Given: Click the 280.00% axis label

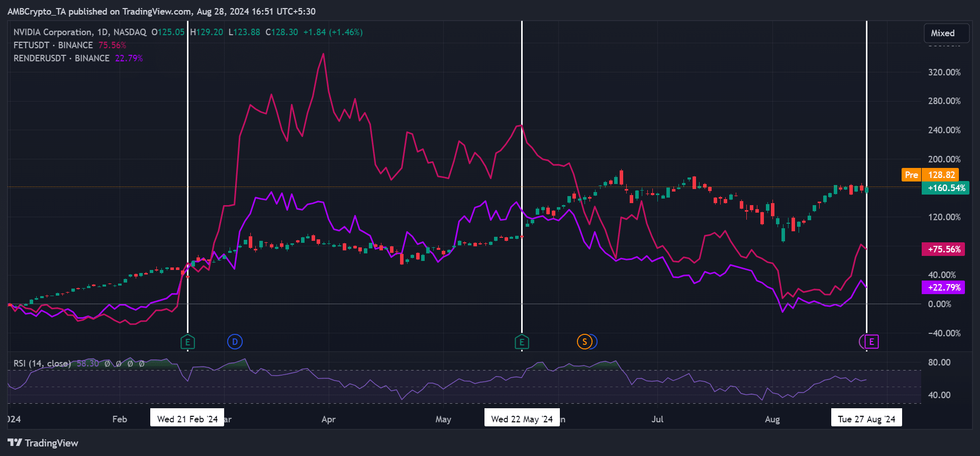Looking at the screenshot, I should (x=944, y=101).
